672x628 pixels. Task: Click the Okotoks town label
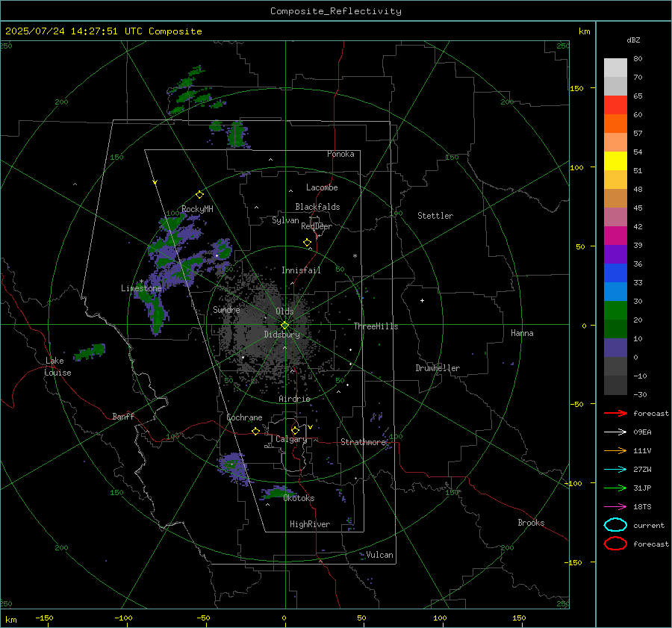pyautogui.click(x=299, y=498)
